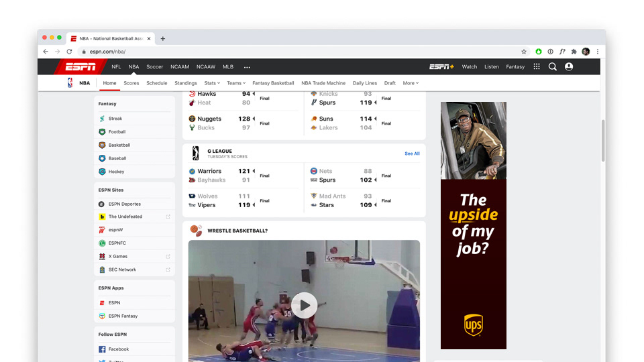Viewport: 644px width, 362px height.
Task: Open NBA Trade Machine link
Action: tap(323, 83)
